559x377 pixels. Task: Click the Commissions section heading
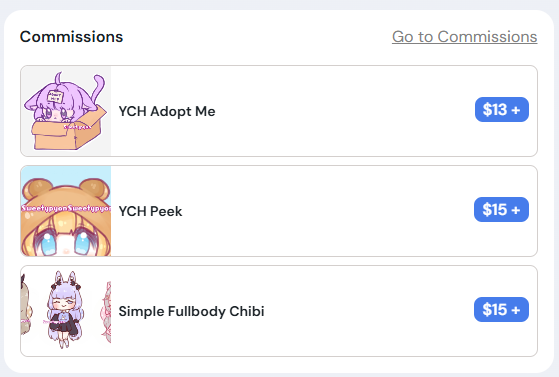tap(71, 37)
